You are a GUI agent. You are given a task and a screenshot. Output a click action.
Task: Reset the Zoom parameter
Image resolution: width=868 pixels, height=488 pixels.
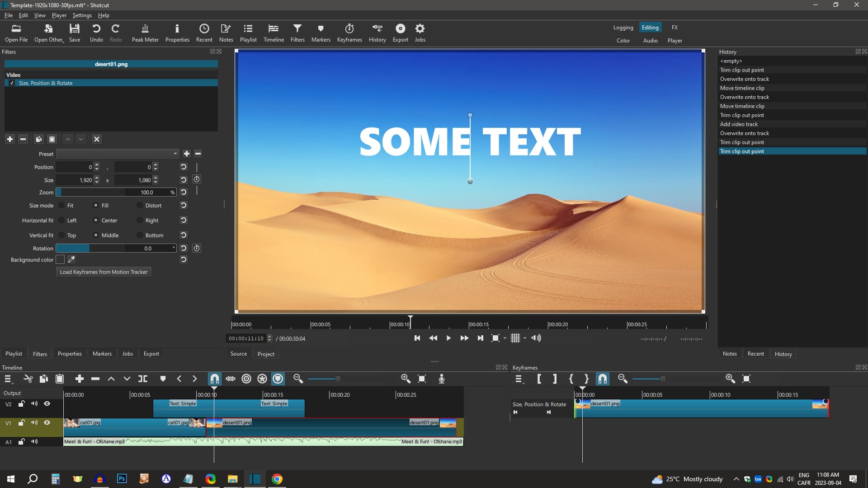pos(184,192)
